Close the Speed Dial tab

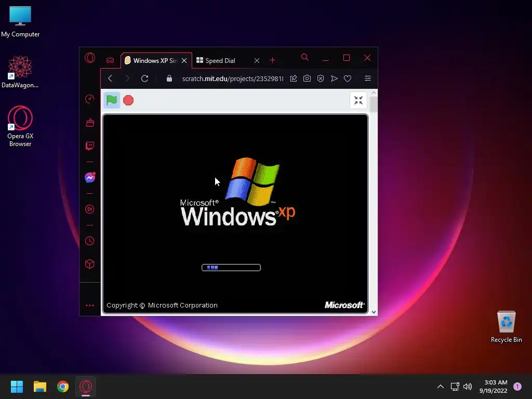(257, 60)
